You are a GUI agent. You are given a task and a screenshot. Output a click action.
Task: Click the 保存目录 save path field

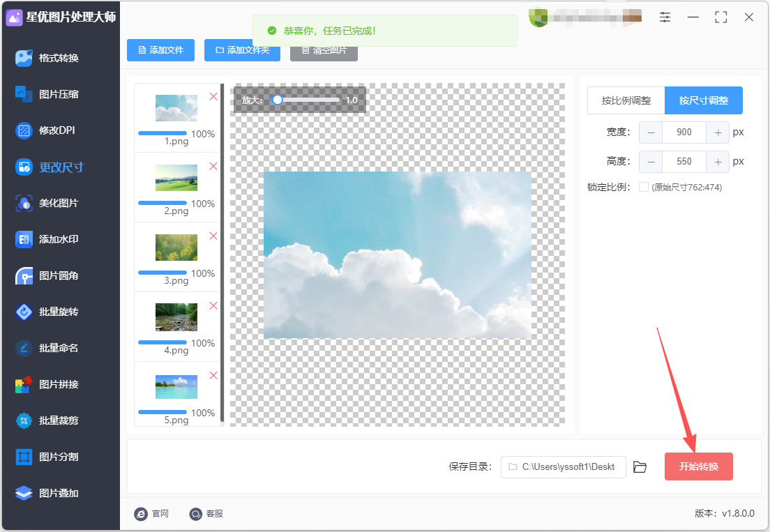[x=564, y=466]
